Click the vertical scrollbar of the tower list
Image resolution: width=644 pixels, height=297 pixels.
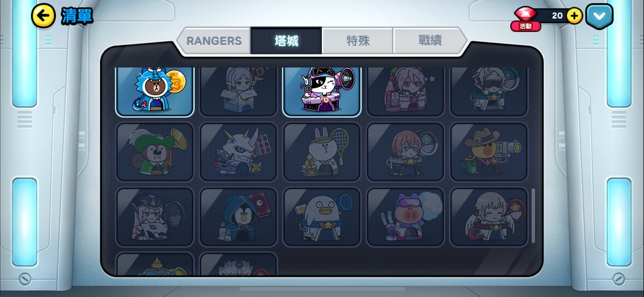533,216
